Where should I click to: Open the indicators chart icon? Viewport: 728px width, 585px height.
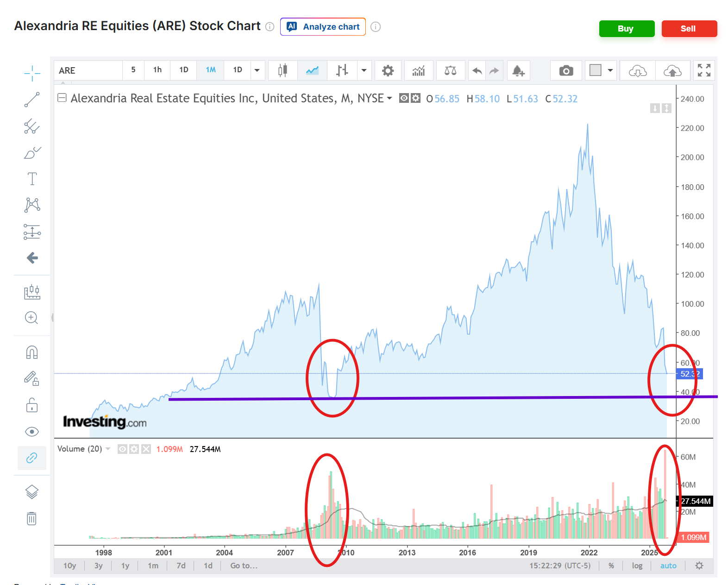point(419,71)
